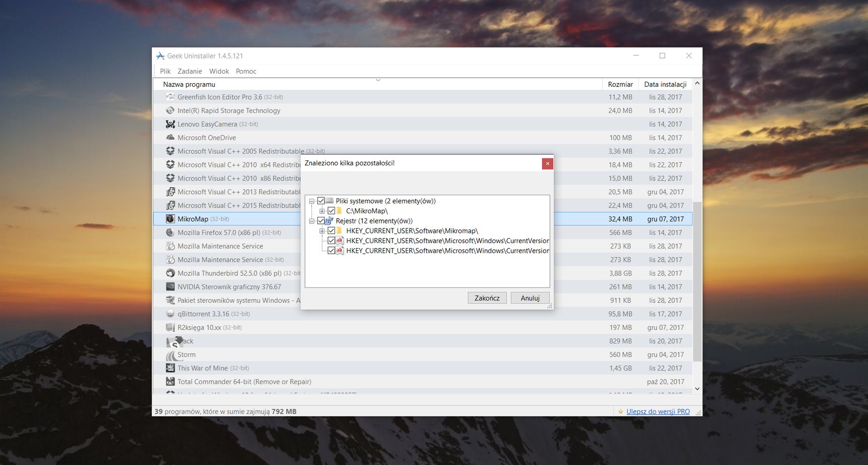Screen dimensions: 868x465
Task: Click the Pakiet sterowników systemu Windows icon
Action: (x=170, y=301)
